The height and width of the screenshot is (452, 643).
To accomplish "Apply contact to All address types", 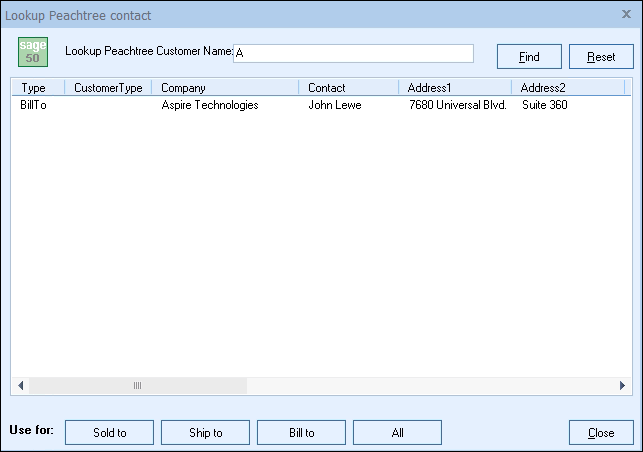I will 397,433.
